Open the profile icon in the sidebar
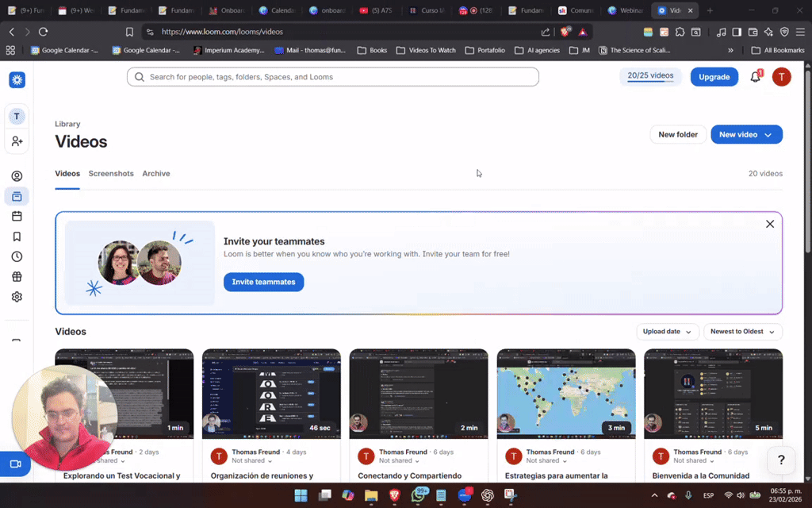Viewport: 812px width, 508px height. [x=17, y=176]
